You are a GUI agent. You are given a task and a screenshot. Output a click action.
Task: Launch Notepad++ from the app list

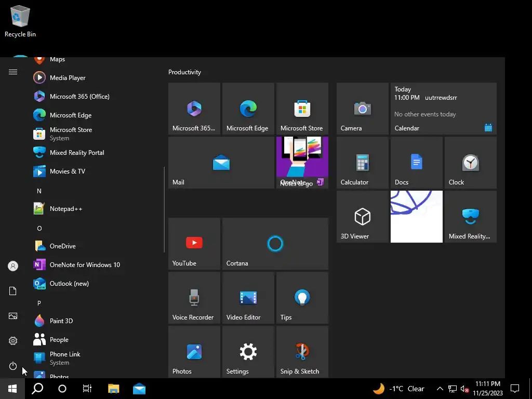[x=95, y=209]
